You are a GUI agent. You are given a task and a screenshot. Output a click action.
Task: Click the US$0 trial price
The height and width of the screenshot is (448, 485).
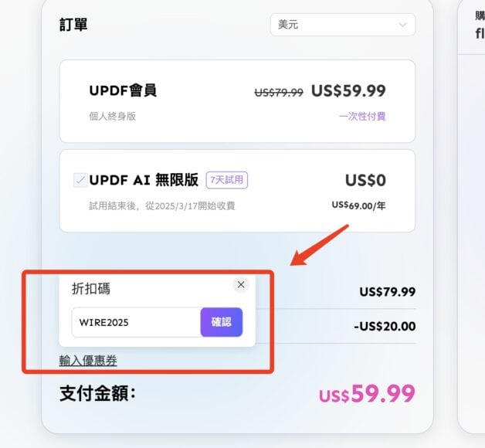(x=365, y=181)
